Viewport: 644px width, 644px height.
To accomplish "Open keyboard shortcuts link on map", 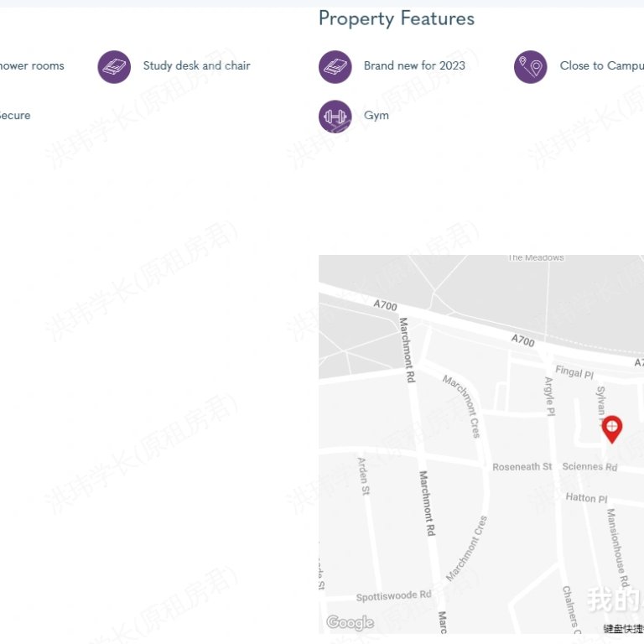I will click(624, 629).
